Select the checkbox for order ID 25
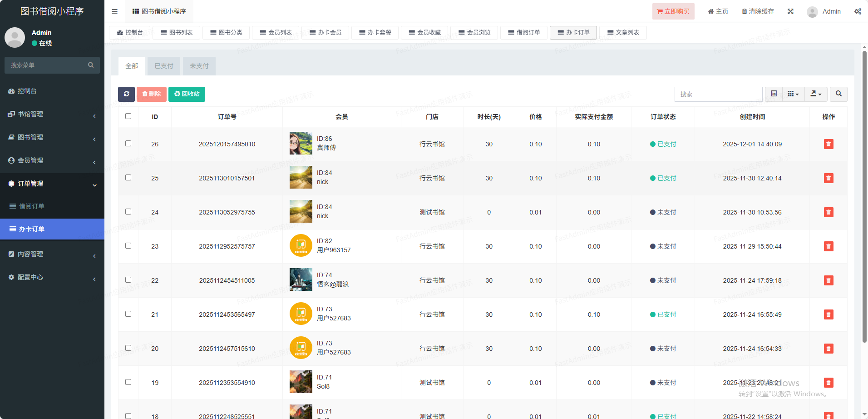 128,178
